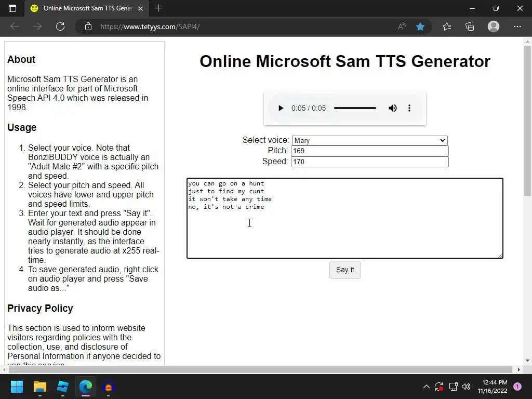Open a new browser tab
Screen dimensions: 532x399
pos(158,8)
